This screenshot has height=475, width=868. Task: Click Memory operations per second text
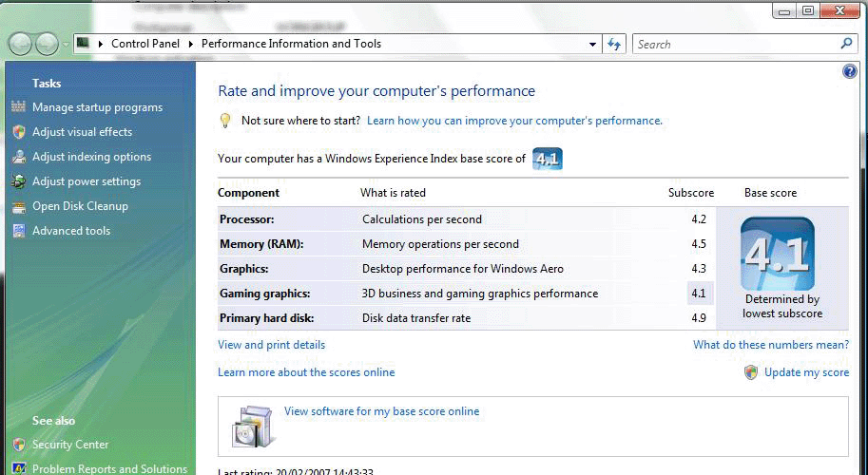pos(440,244)
